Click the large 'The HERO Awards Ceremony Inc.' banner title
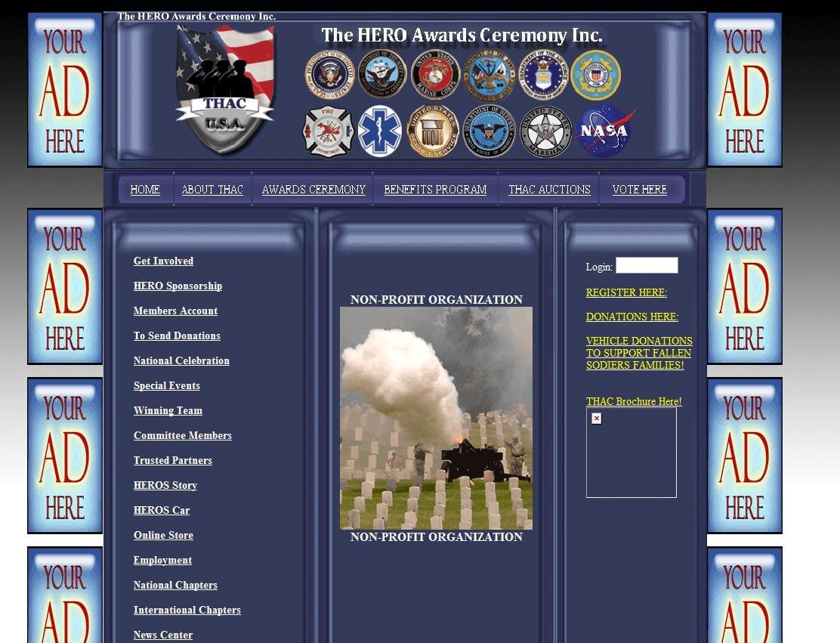The height and width of the screenshot is (643, 840). click(x=462, y=36)
